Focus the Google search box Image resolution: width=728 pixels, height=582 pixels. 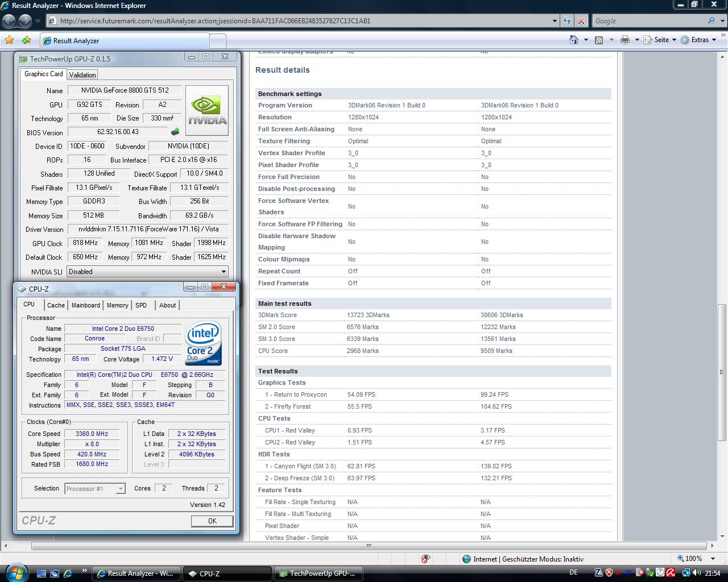coord(648,21)
